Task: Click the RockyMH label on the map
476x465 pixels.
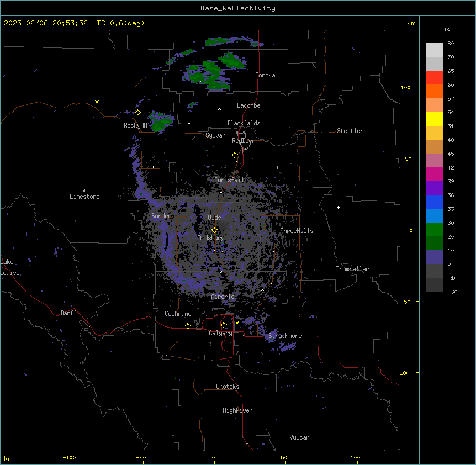Action: pyautogui.click(x=135, y=125)
